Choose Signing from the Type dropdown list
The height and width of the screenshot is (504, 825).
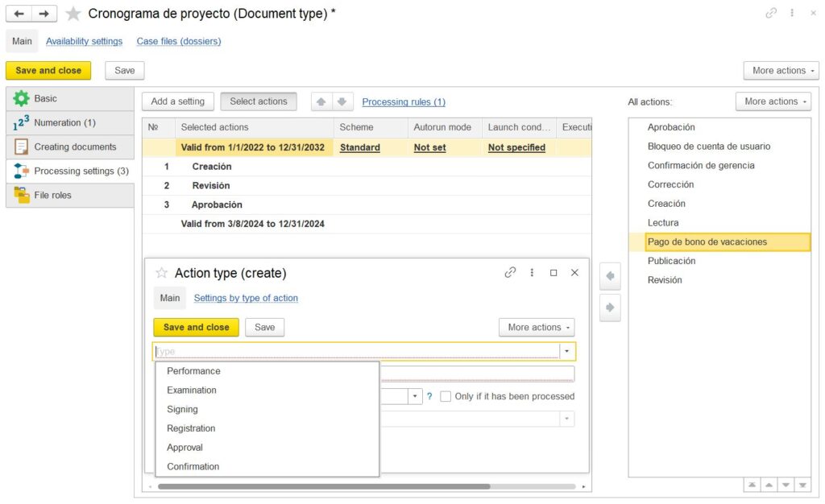tap(182, 409)
